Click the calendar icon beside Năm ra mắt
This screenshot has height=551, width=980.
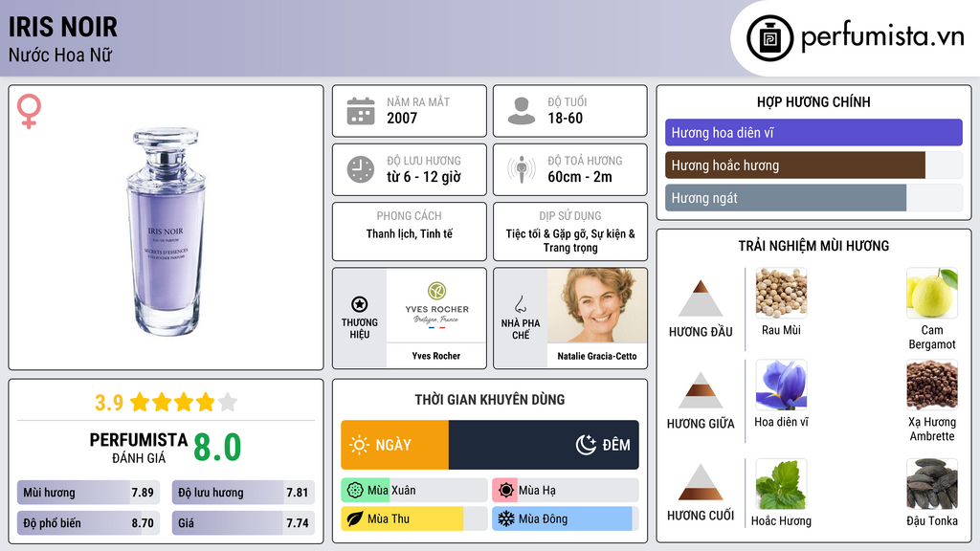click(361, 111)
